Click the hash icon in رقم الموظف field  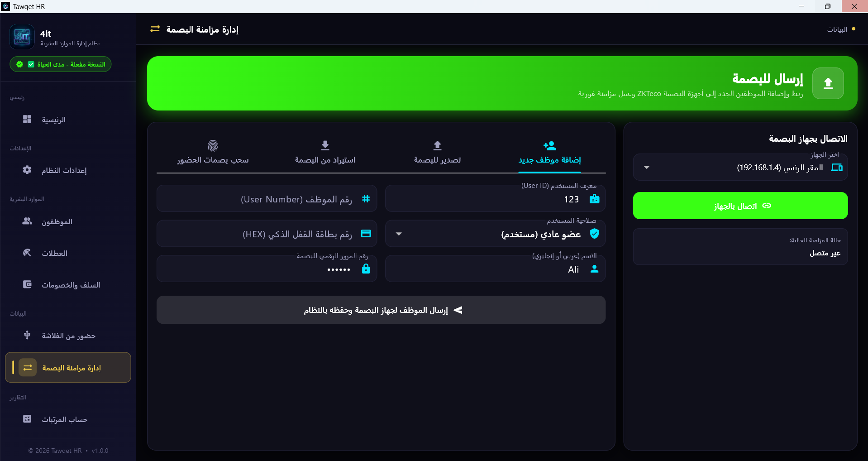click(366, 199)
